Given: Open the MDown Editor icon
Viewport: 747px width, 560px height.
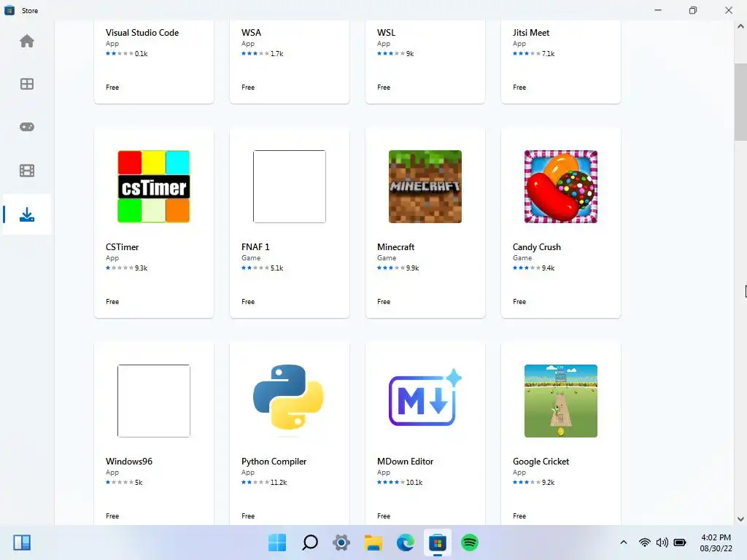Looking at the screenshot, I should coord(425,398).
